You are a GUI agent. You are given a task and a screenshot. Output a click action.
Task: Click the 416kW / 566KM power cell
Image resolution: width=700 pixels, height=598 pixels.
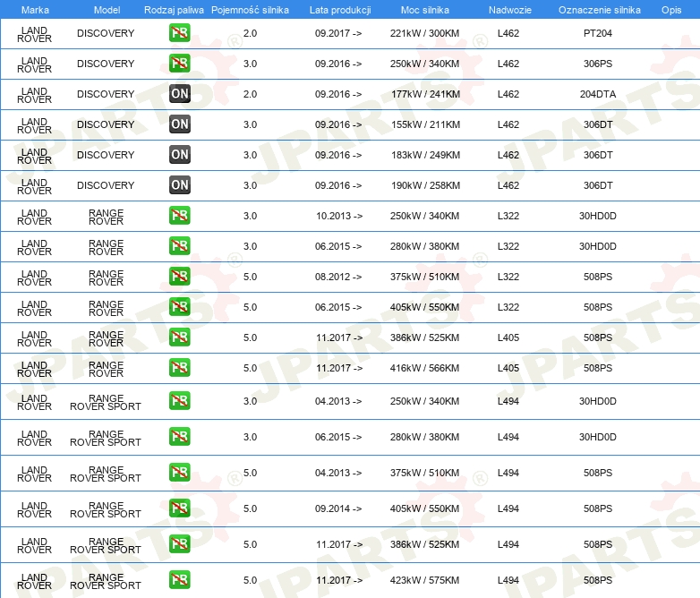[424, 368]
